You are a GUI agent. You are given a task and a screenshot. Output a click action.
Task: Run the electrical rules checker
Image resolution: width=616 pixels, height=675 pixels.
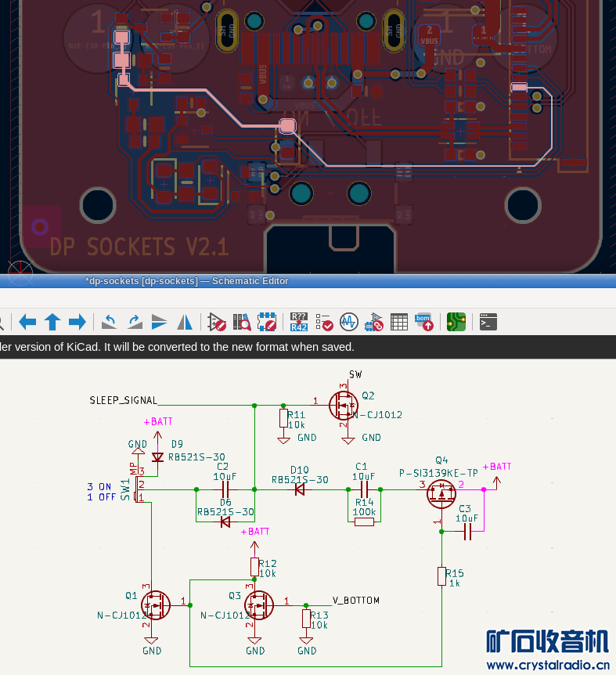(324, 322)
